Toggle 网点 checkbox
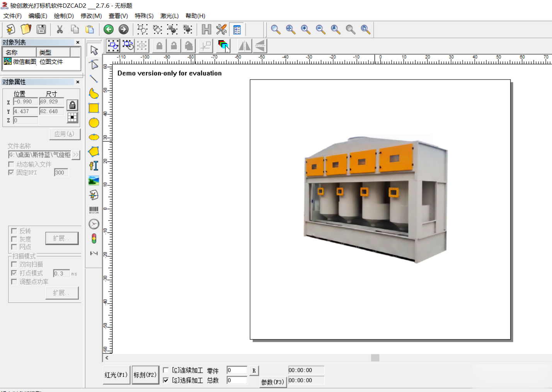 (x=14, y=247)
